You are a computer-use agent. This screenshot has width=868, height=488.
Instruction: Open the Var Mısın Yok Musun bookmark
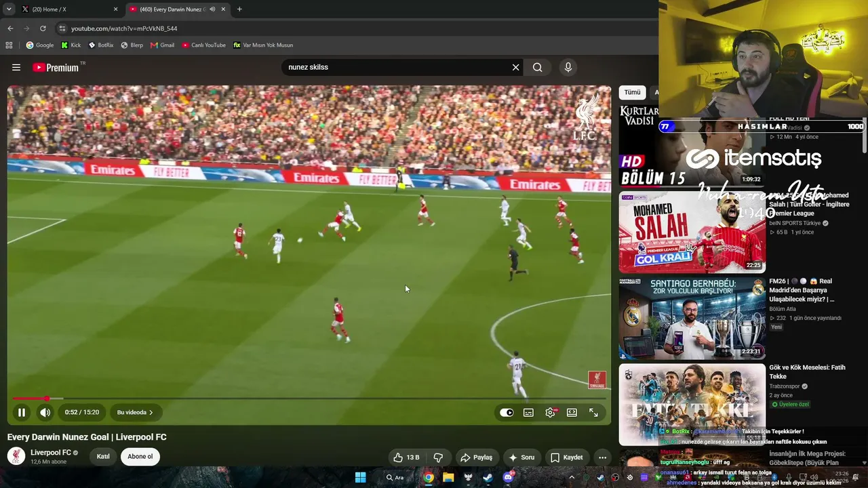pos(263,45)
